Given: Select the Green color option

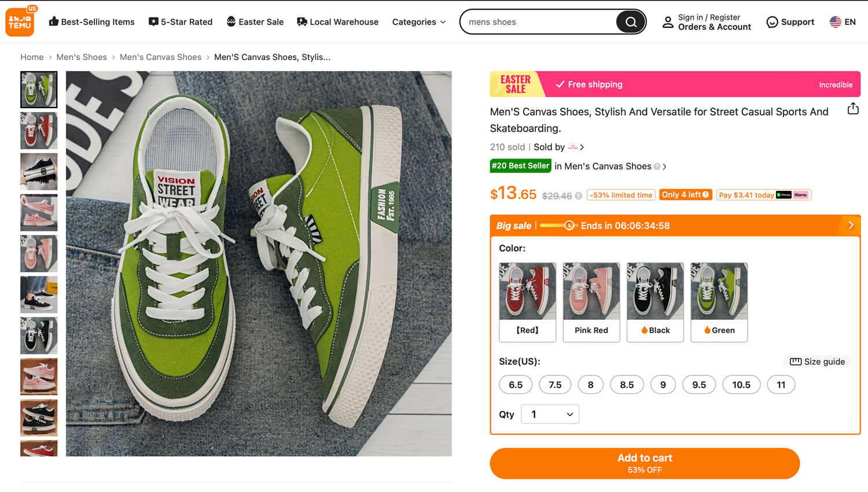Looking at the screenshot, I should (x=719, y=302).
